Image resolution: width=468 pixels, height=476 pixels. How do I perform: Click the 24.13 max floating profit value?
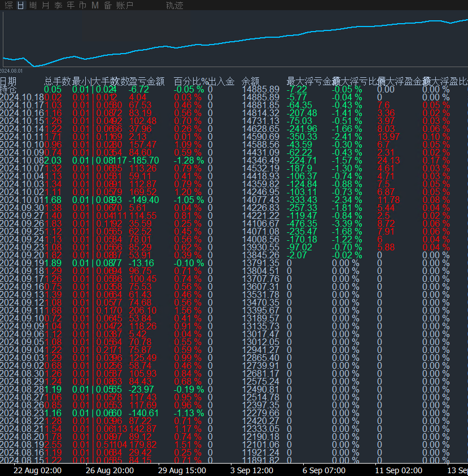click(x=388, y=160)
